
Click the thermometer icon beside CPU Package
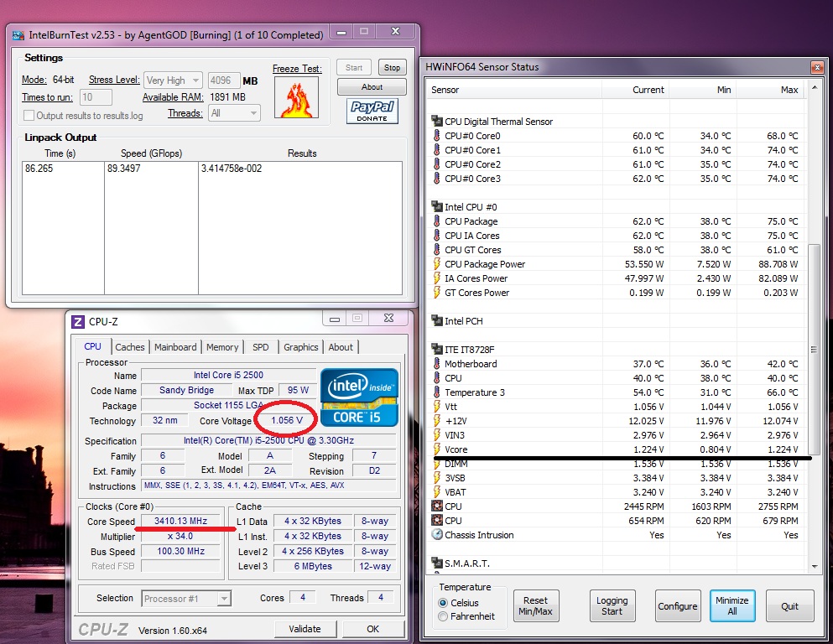tap(437, 221)
